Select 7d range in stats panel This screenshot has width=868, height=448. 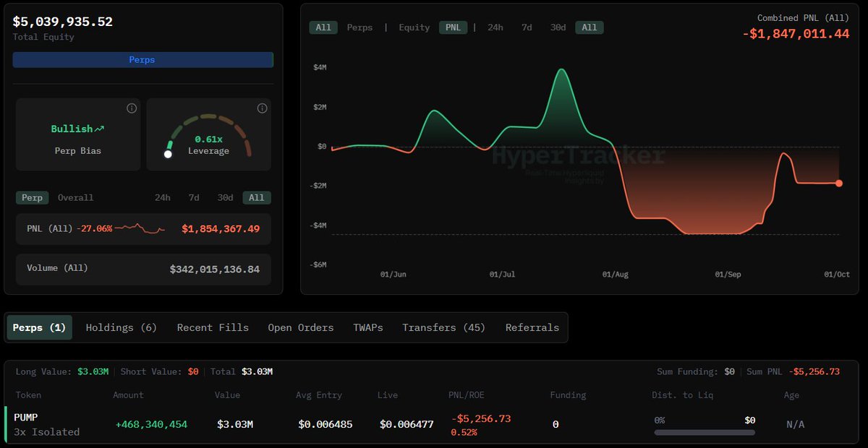tap(194, 197)
